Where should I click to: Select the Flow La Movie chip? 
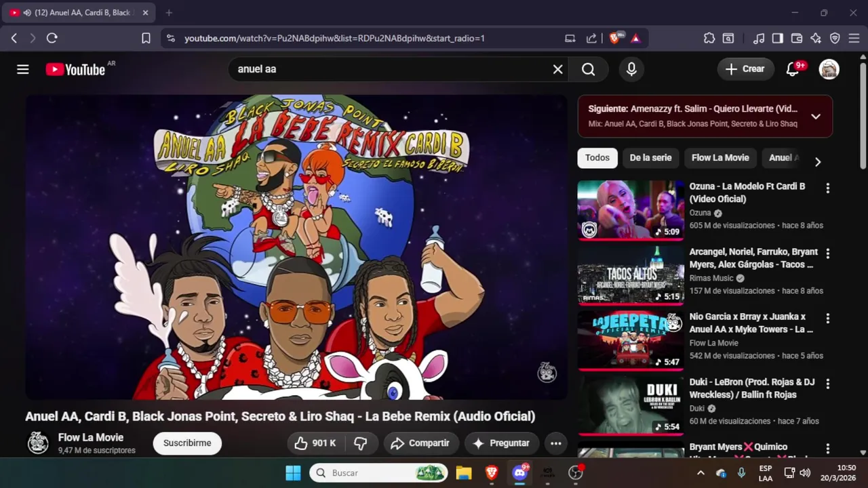[720, 158]
